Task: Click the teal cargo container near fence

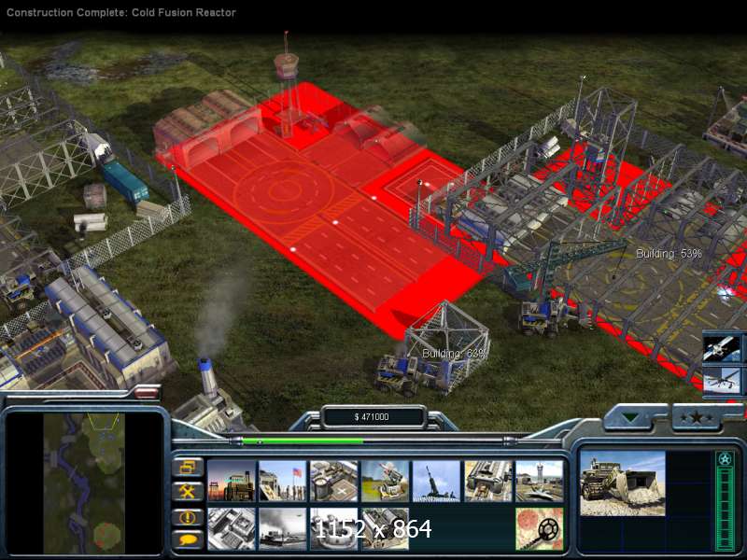Action: (125, 181)
